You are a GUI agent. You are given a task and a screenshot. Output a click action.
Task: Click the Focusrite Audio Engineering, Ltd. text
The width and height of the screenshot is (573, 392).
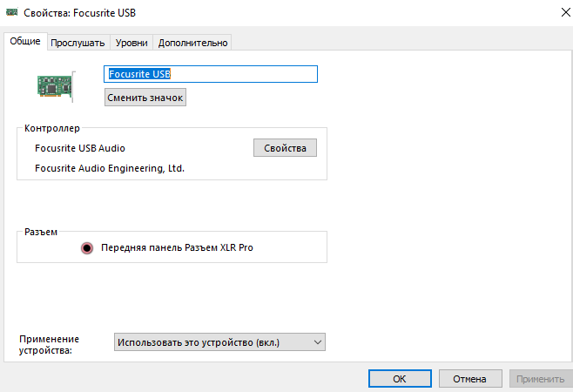tap(110, 168)
